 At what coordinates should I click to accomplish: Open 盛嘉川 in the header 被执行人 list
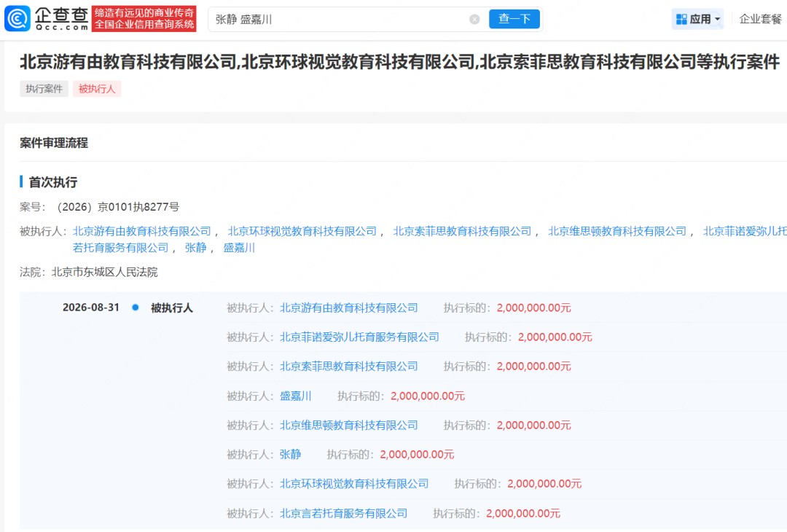point(239,248)
